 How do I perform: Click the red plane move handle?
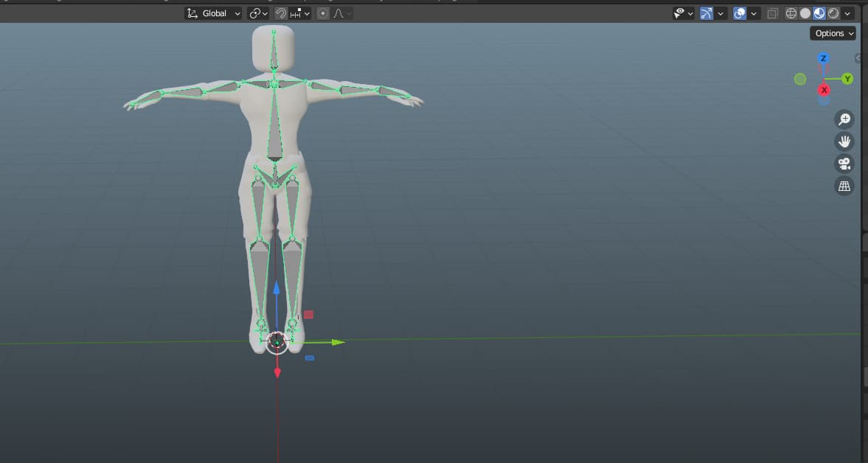[x=308, y=314]
